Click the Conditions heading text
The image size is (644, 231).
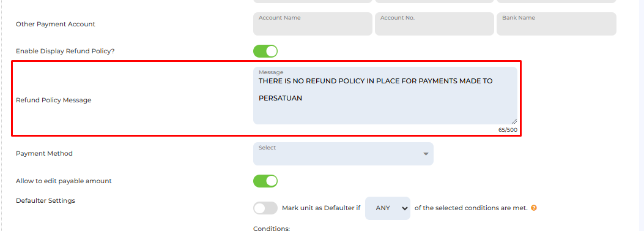tap(272, 228)
